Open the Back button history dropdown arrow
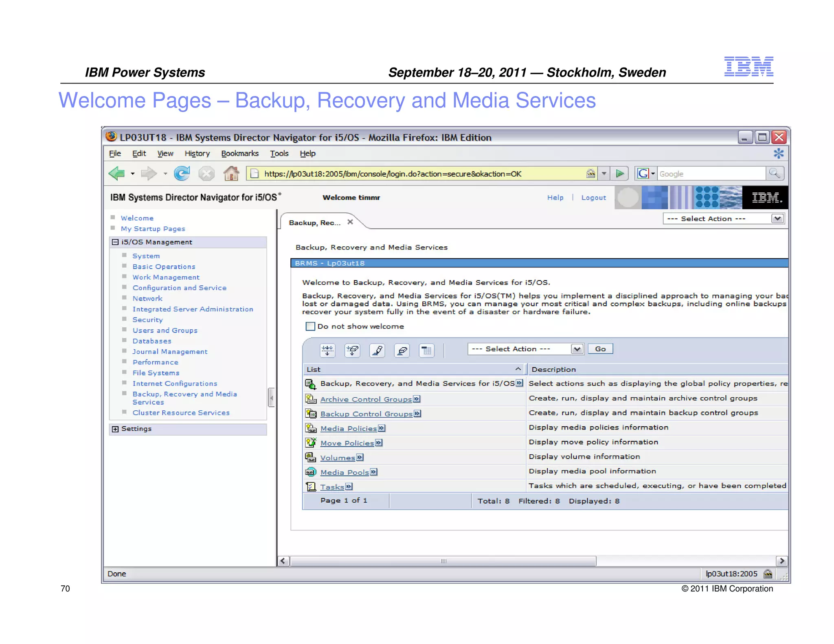The image size is (834, 644). pyautogui.click(x=132, y=174)
